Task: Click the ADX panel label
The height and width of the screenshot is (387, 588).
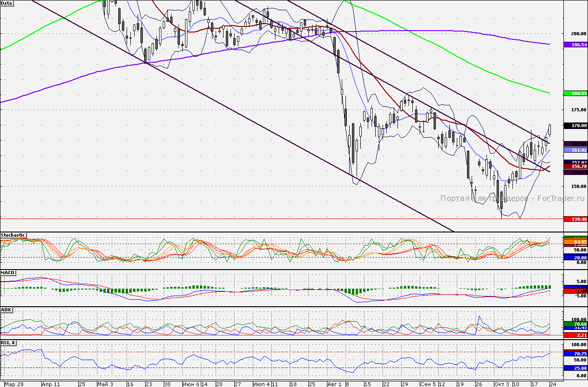Action: 6,310
